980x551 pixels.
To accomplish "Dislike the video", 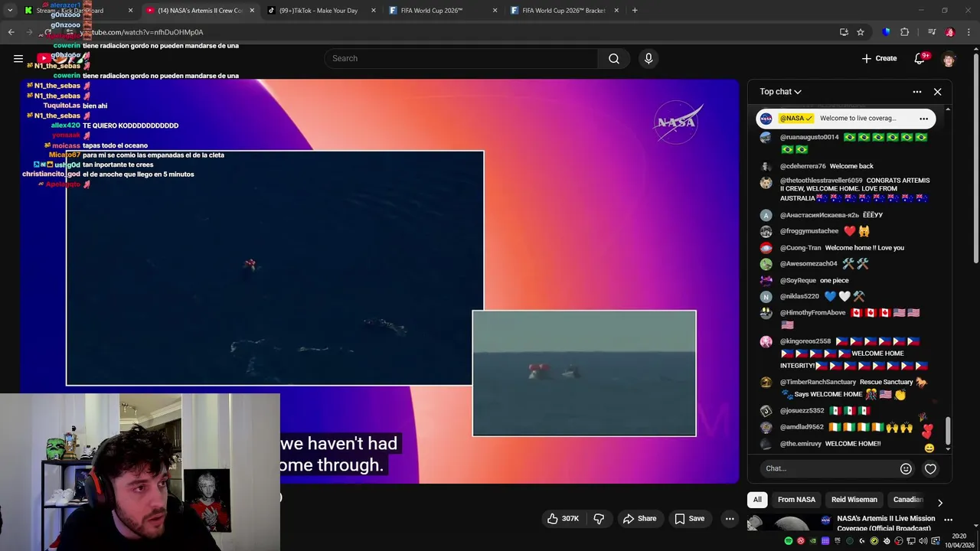I will (599, 518).
